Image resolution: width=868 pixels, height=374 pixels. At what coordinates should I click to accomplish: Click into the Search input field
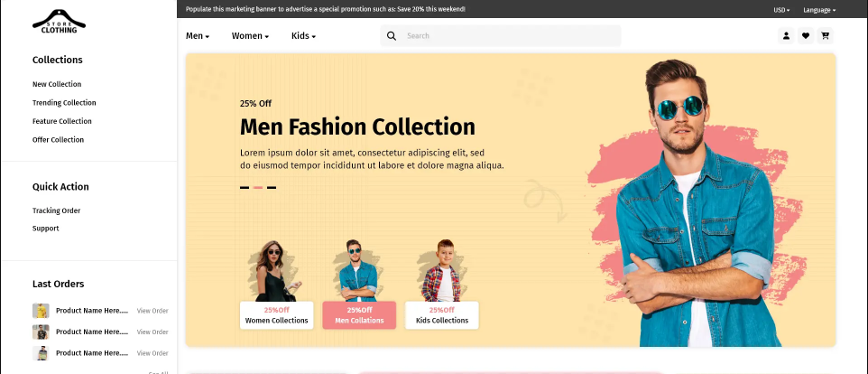point(510,36)
